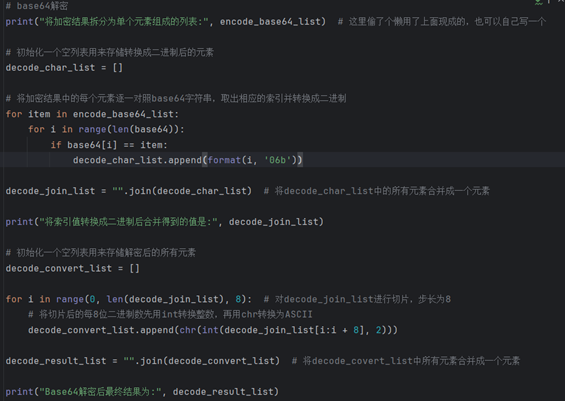Click the final print Base64 result statement
The image size is (565, 401).
point(142,392)
